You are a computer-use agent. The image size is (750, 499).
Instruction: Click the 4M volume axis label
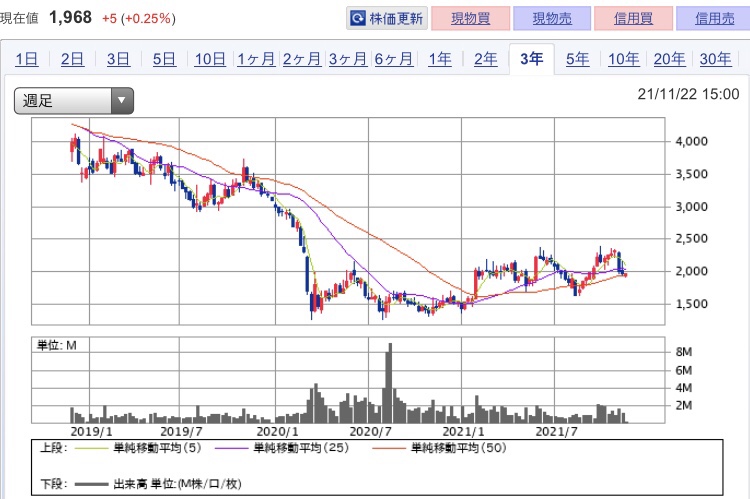684,388
